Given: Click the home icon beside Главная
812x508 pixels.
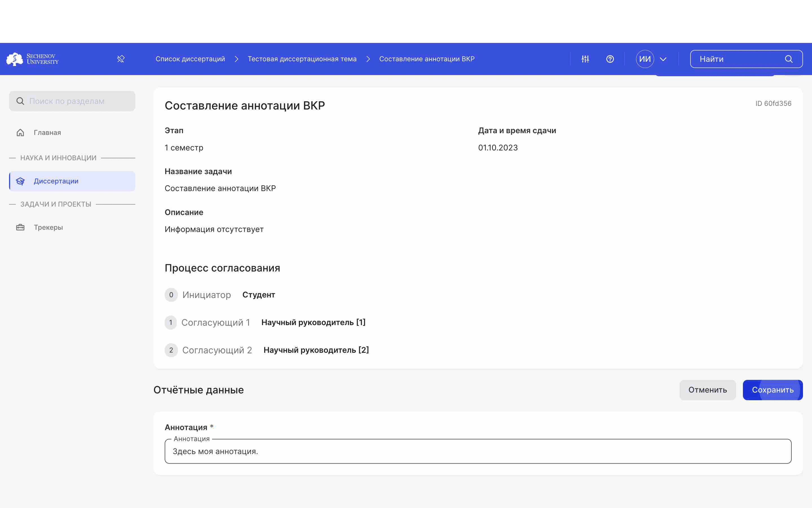Looking at the screenshot, I should coord(20,133).
